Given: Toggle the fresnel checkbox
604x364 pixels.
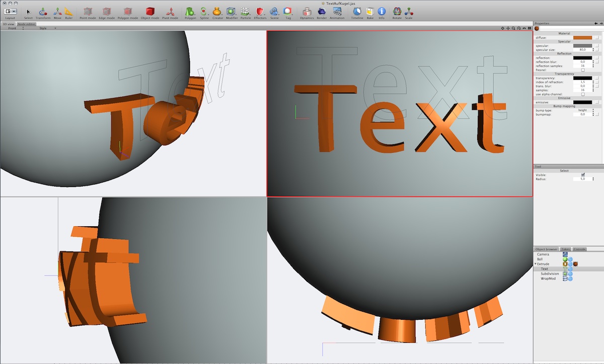Looking at the screenshot, I should pos(583,70).
